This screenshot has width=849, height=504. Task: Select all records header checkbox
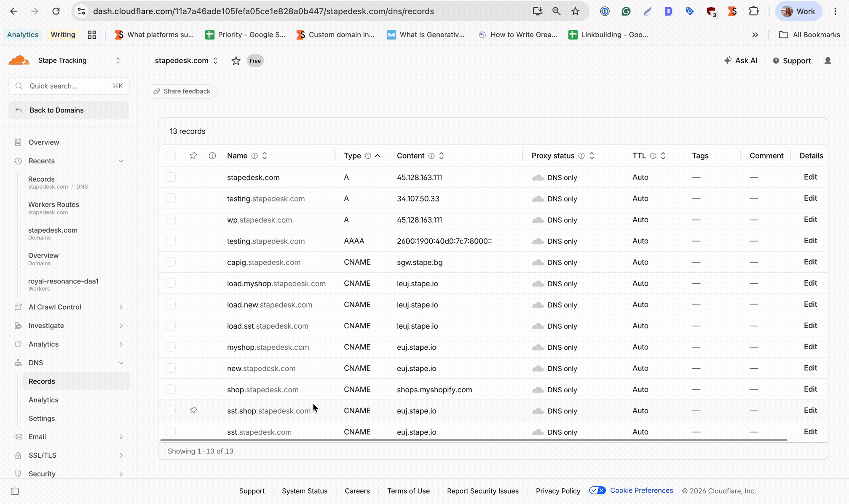click(171, 155)
